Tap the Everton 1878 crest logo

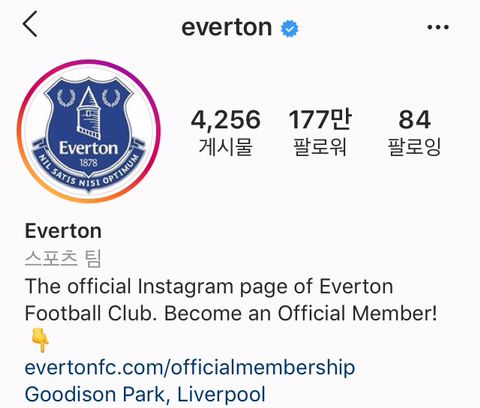[89, 135]
